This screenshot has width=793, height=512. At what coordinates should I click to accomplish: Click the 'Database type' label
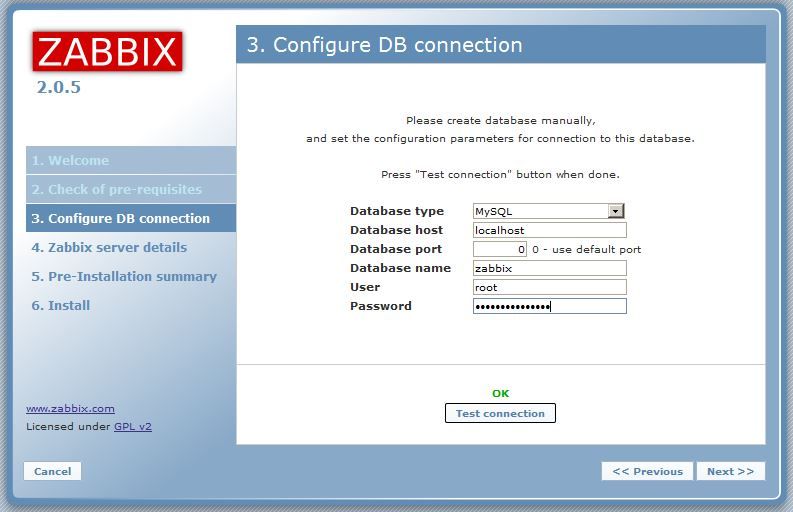click(397, 211)
